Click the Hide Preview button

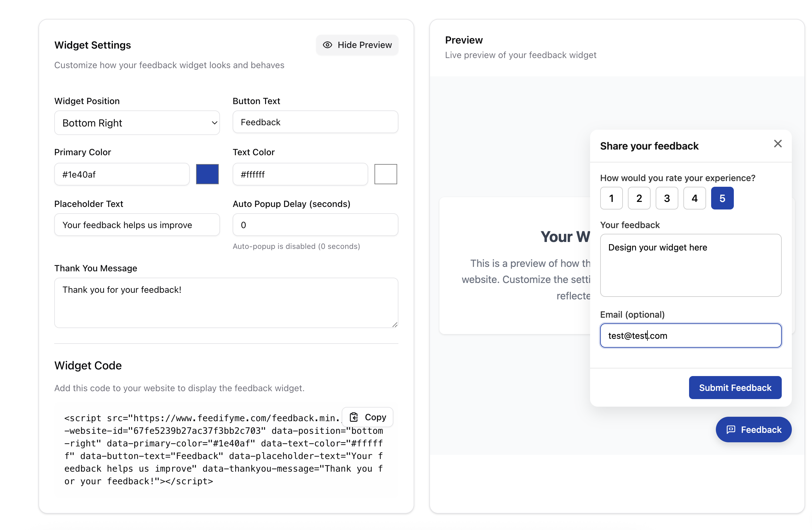[x=357, y=45]
